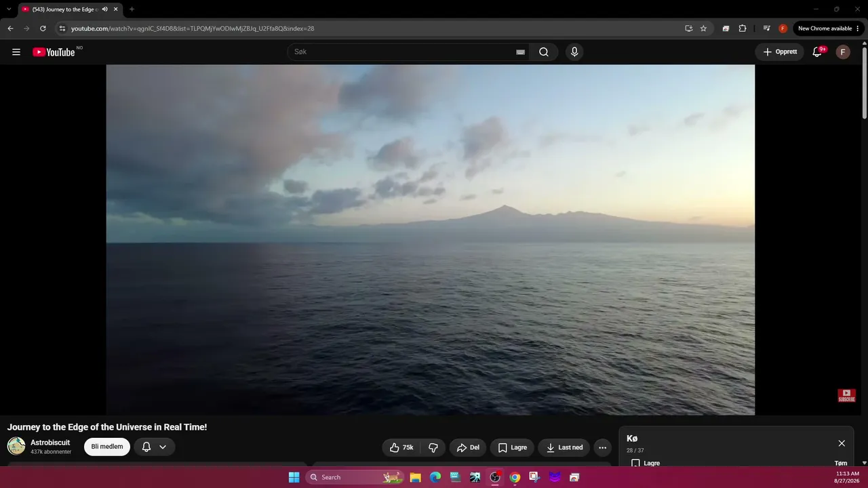Viewport: 868px width, 488px height.
Task: Save the video with Lagre button
Action: [x=512, y=447]
